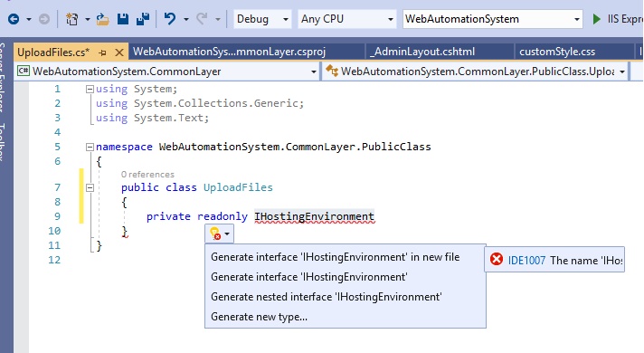644x353 pixels.
Task: Open the New Project dropdown arrow
Action: tap(87, 19)
